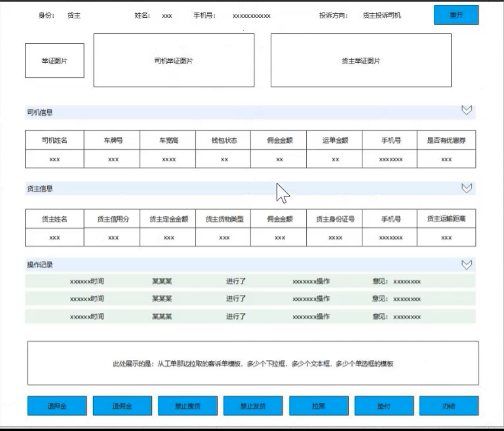
Task: Click the 姓名 label at top
Action: (x=142, y=16)
